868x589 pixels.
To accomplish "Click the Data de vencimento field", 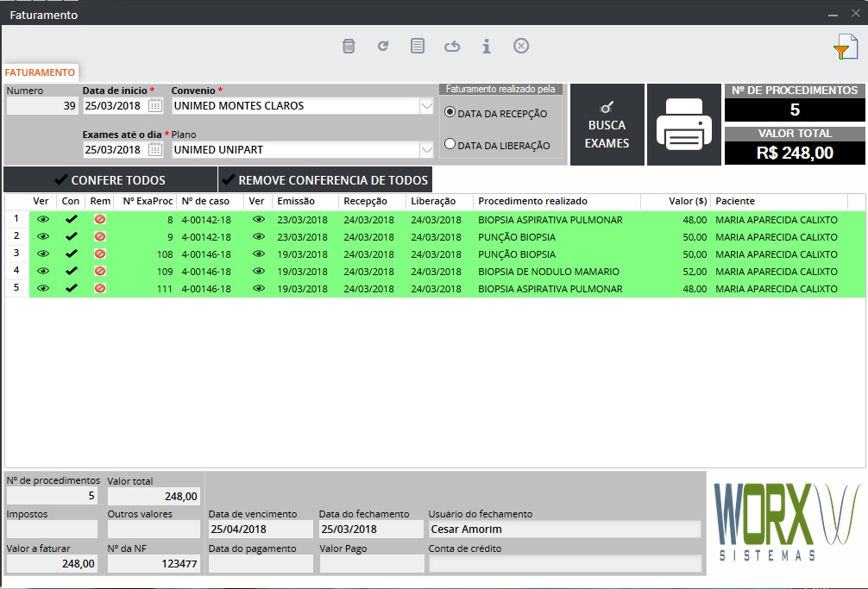I will click(261, 529).
